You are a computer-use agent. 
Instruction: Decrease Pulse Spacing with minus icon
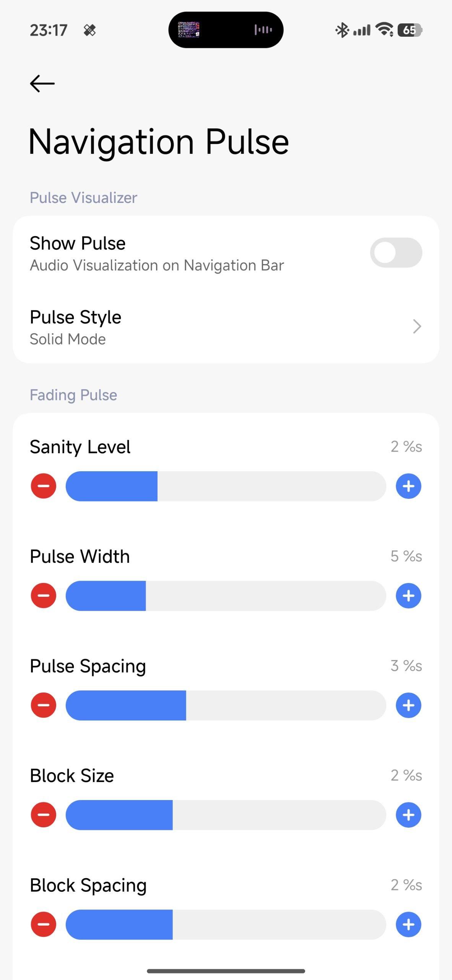(x=44, y=705)
